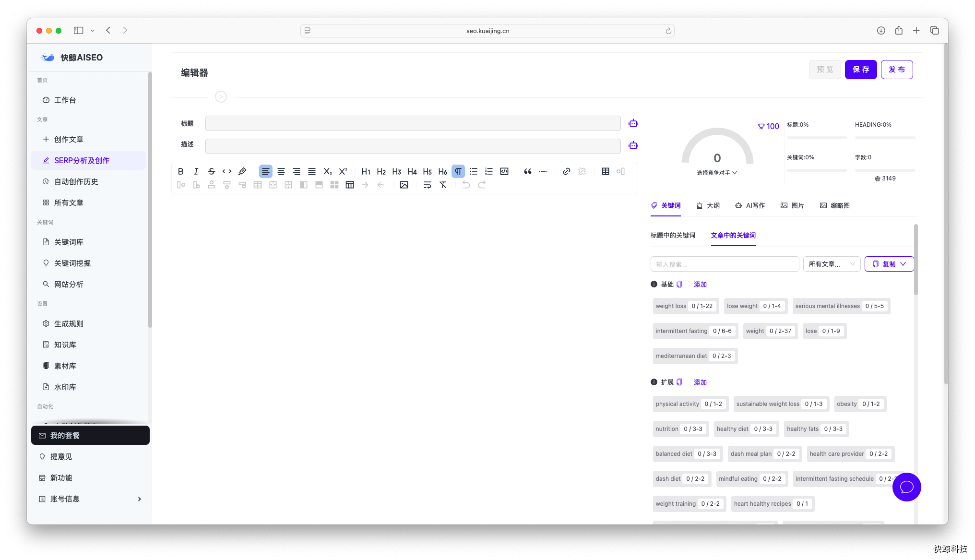The image size is (975, 560).
Task: Click 添加 next to 基础
Action: (700, 284)
